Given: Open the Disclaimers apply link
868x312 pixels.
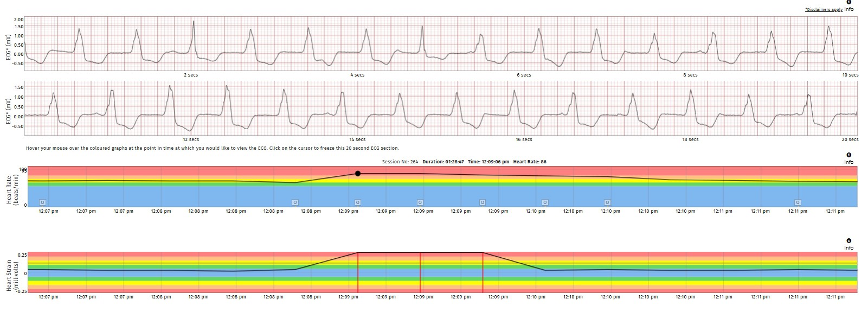Looking at the screenshot, I should [823, 9].
